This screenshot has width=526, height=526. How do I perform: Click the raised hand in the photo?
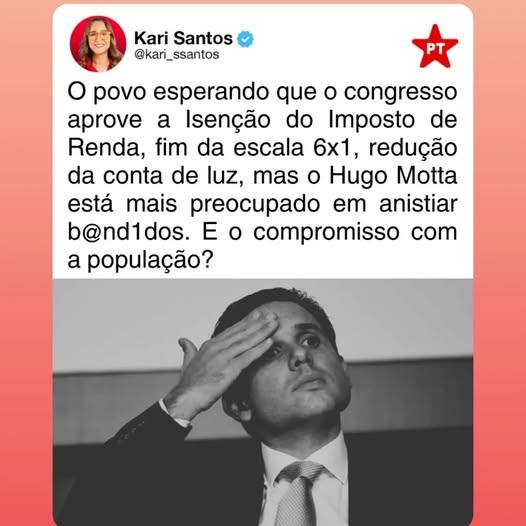tap(221, 364)
